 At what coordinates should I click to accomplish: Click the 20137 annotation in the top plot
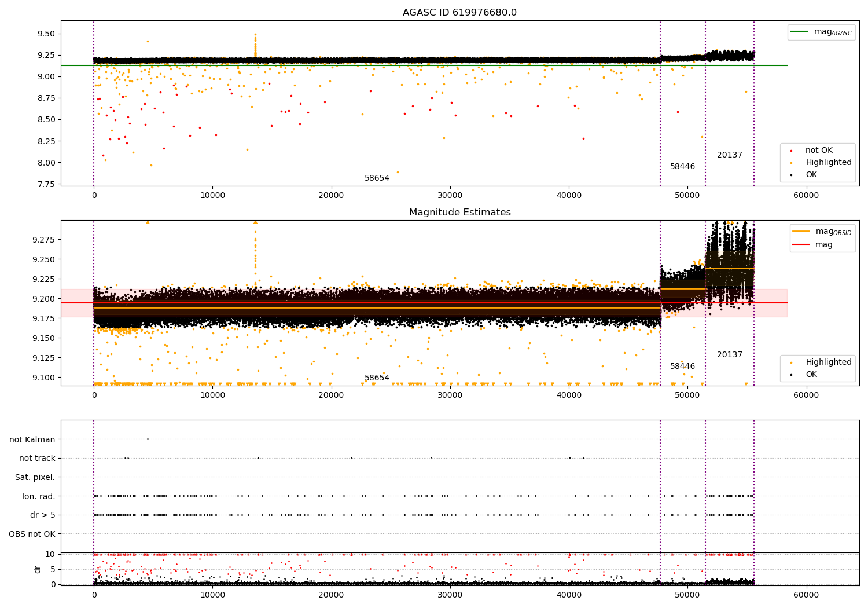point(729,155)
